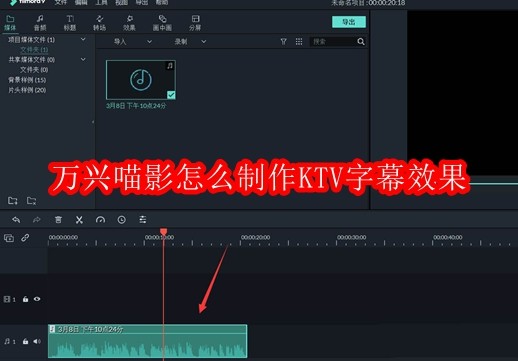Switch to the 转场 transitions tab
518x361 pixels.
[99, 23]
